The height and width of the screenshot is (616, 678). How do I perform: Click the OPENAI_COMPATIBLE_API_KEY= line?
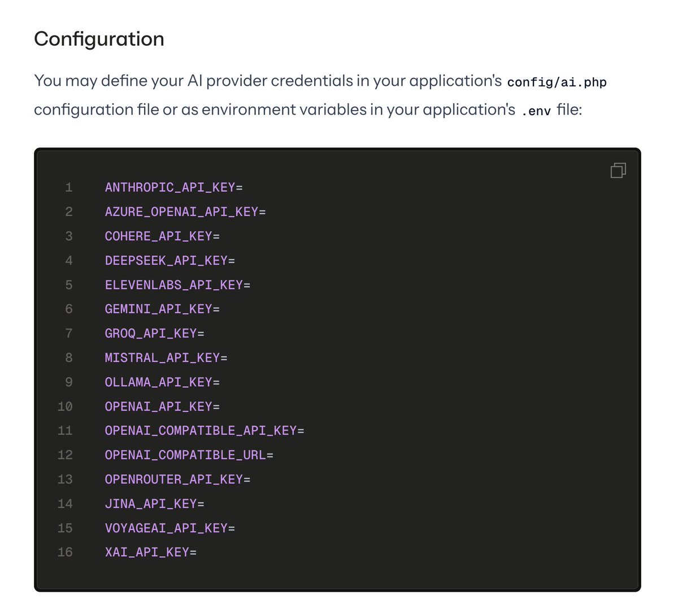click(205, 430)
